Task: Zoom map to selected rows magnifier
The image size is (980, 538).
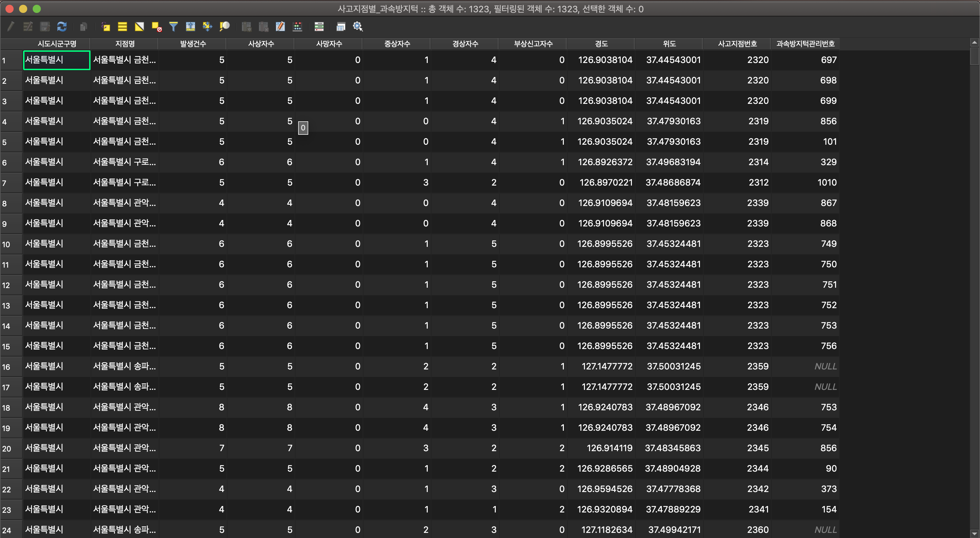Action: 225,27
